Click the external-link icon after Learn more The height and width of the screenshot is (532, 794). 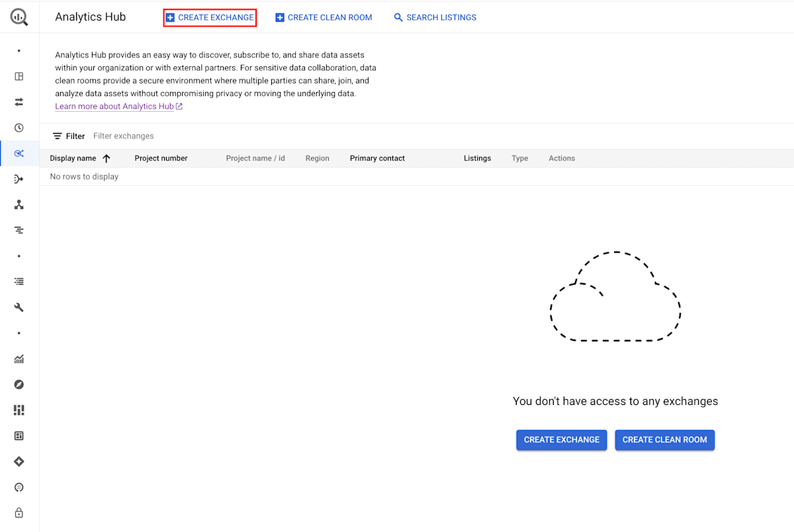179,107
